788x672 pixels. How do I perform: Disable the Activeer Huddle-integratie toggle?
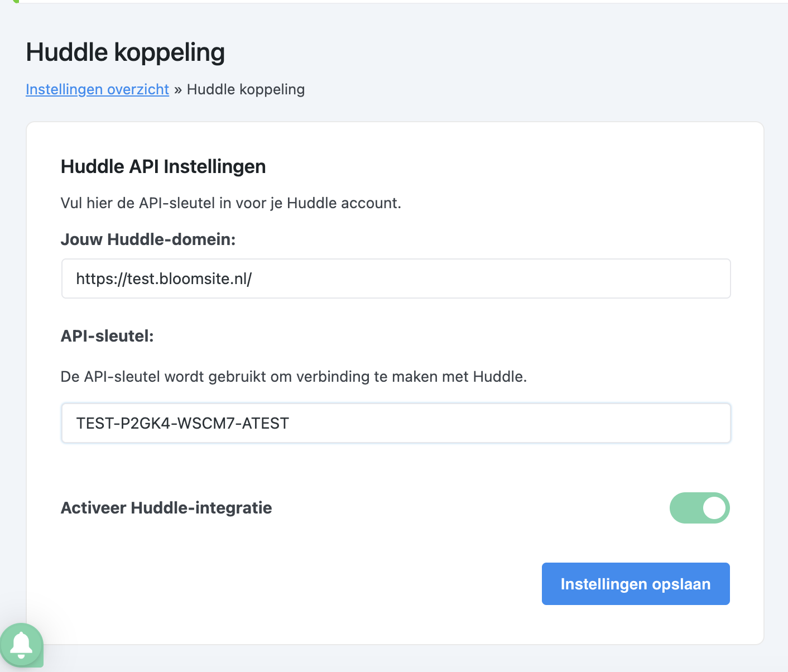[699, 508]
